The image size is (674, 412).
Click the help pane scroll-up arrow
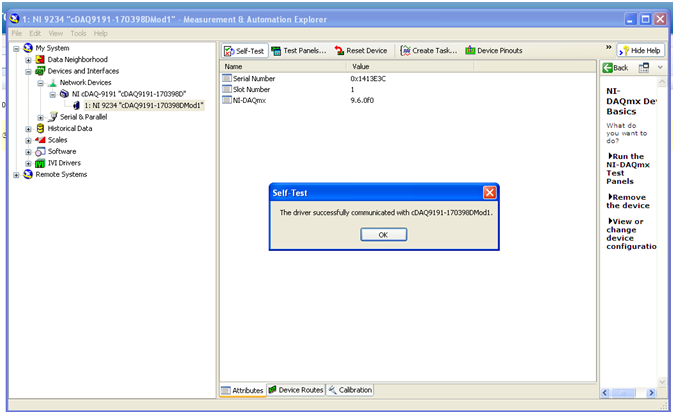click(x=662, y=82)
